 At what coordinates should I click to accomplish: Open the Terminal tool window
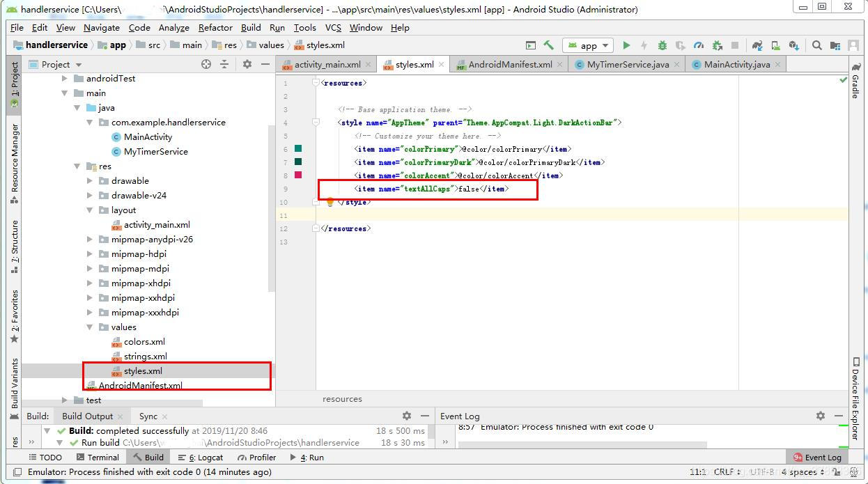click(98, 458)
